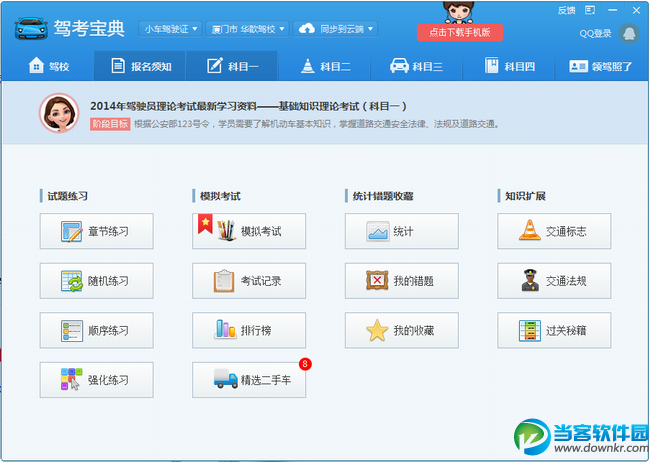The image size is (650, 462).
Task: Click the cloud upload icon
Action: coord(307,29)
